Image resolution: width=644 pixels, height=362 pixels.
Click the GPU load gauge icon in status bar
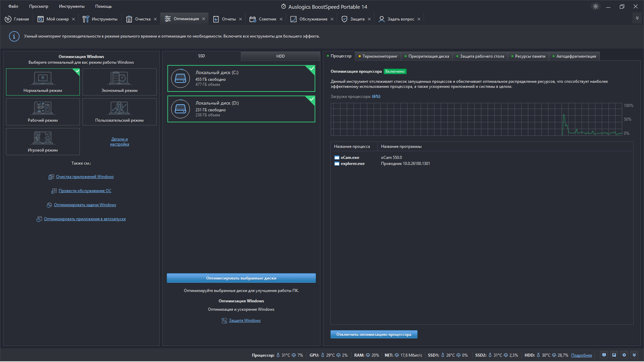338,355
